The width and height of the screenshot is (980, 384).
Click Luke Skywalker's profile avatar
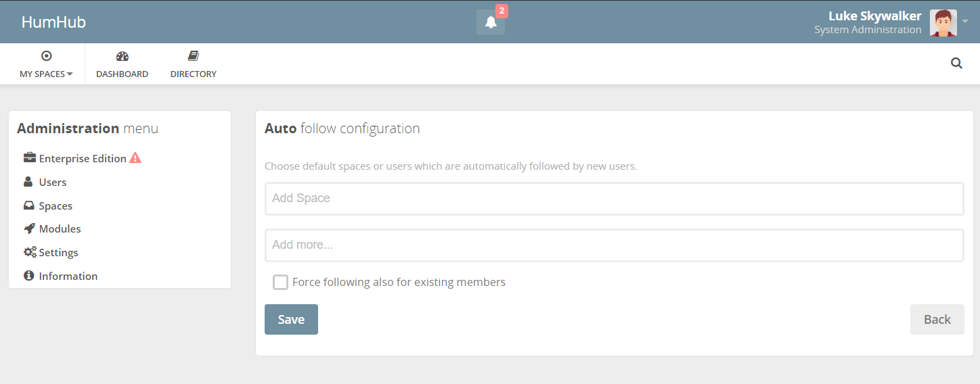tap(943, 22)
